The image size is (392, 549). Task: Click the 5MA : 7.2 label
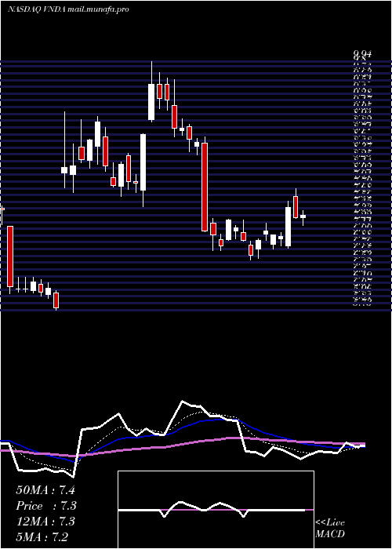tap(42, 536)
